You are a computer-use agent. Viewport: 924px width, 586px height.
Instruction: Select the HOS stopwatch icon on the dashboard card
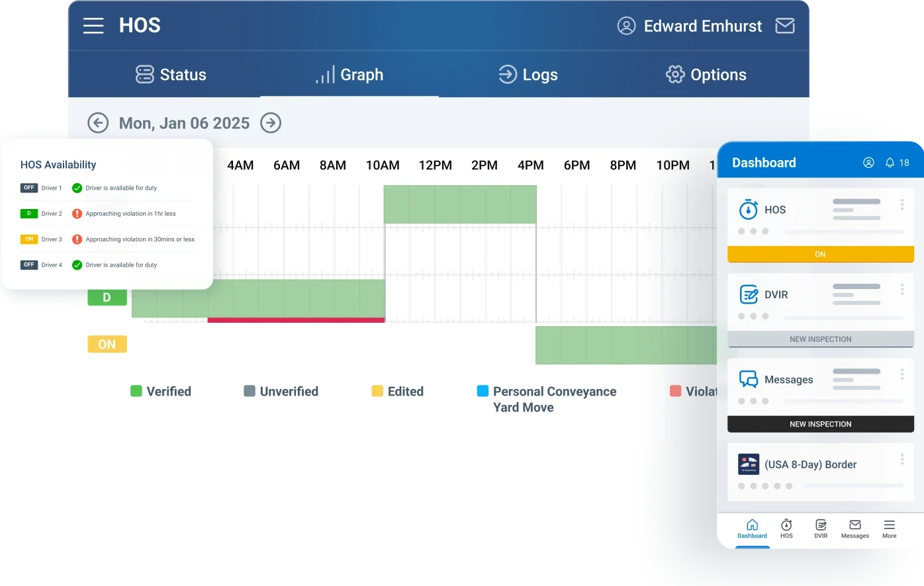(x=747, y=210)
